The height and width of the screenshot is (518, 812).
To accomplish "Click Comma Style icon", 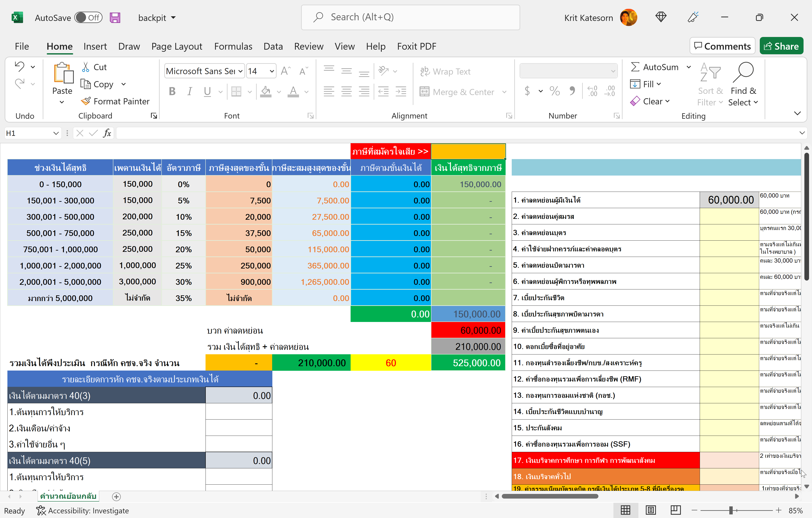I will click(572, 91).
